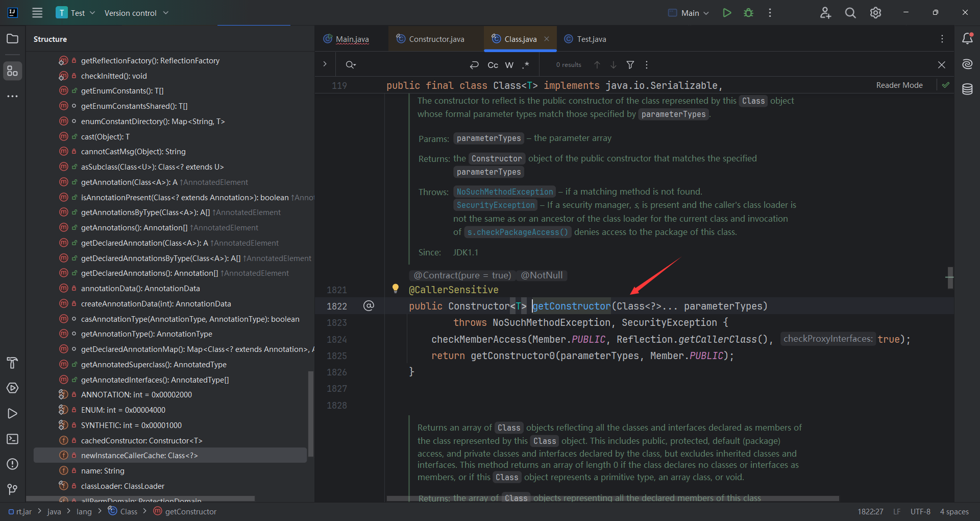980x521 pixels.
Task: Click the gutter @ icon at line 1822
Action: coord(369,306)
